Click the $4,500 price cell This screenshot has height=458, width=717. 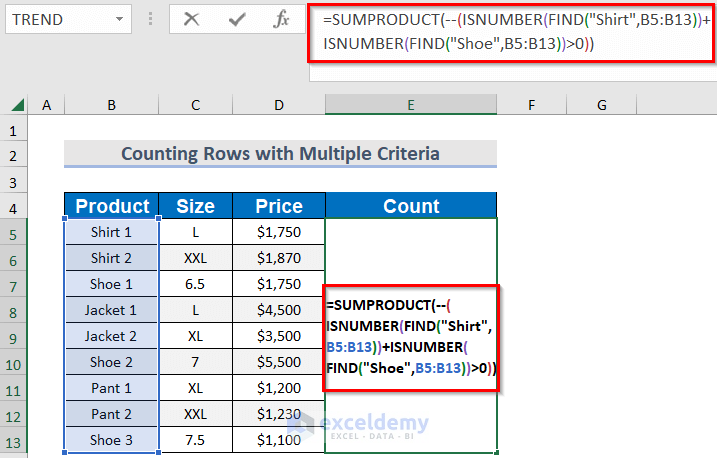278,310
